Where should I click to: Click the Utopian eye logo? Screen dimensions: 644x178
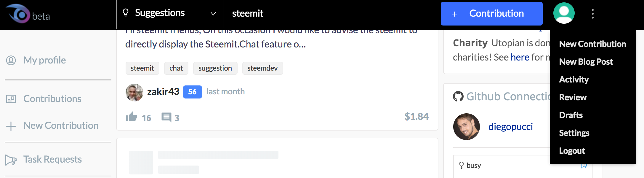[18, 13]
